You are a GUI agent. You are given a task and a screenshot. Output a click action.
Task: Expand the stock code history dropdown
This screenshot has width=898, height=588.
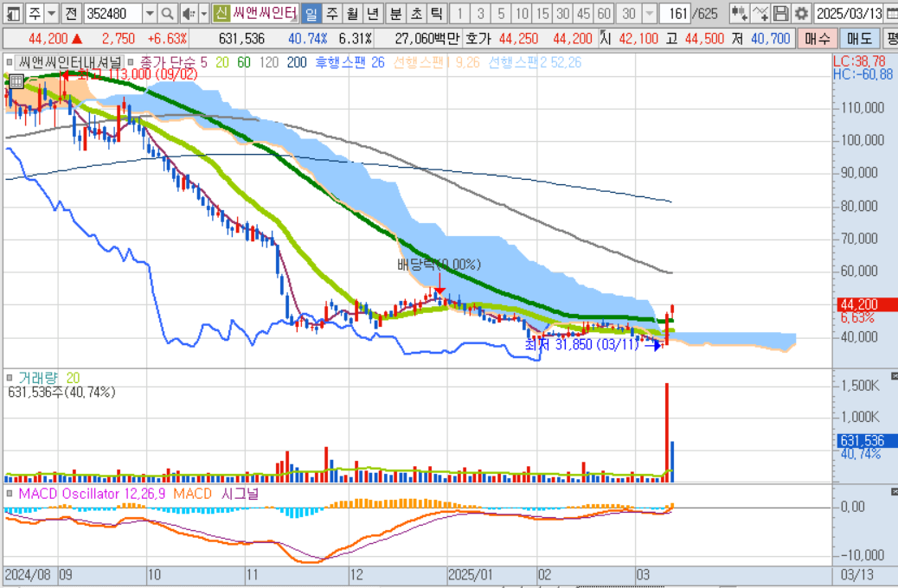[150, 13]
